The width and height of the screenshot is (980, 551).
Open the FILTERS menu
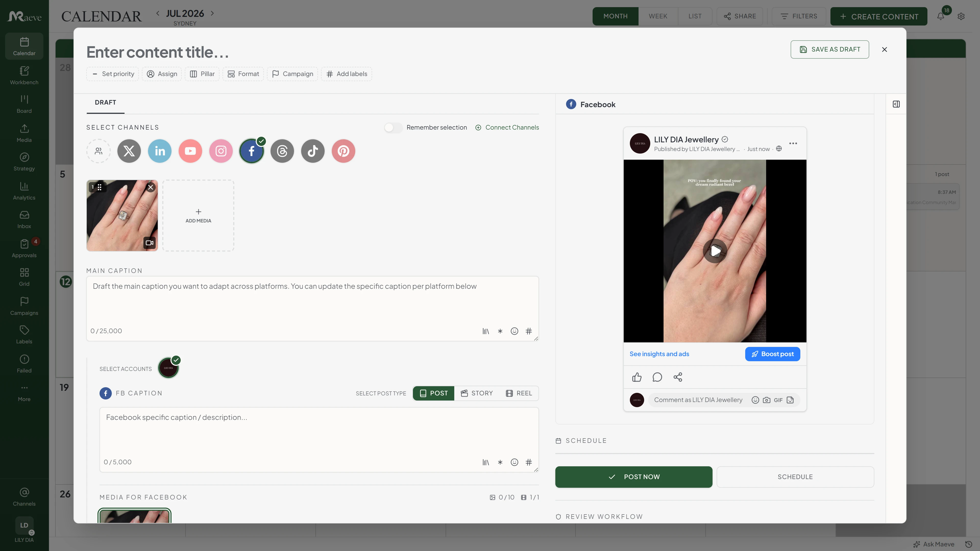(799, 16)
